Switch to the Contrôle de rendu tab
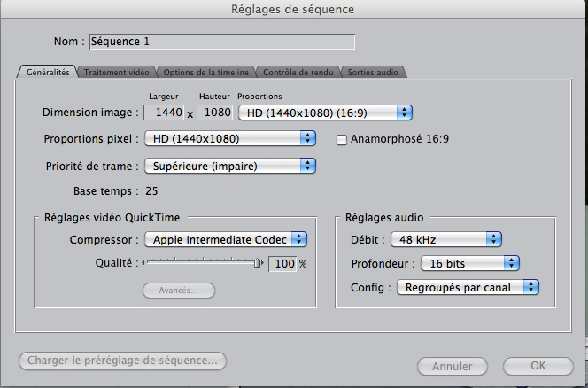Screen dimensions: 588x388 pos(298,72)
